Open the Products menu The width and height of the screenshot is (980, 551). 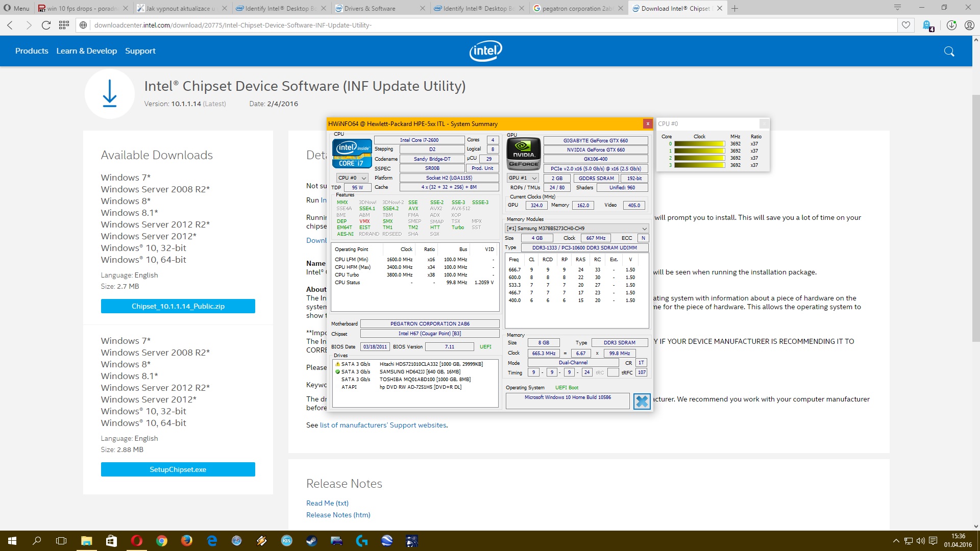(32, 51)
